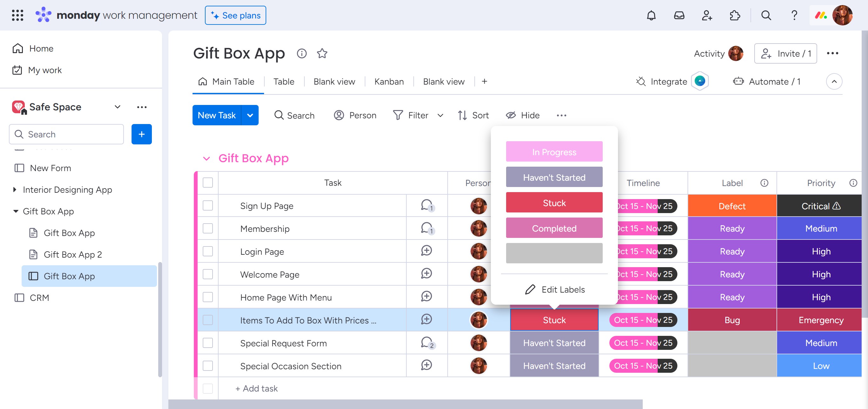Image resolution: width=868 pixels, height=409 pixels.
Task: Check the Membership row checkbox
Action: pos(208,228)
